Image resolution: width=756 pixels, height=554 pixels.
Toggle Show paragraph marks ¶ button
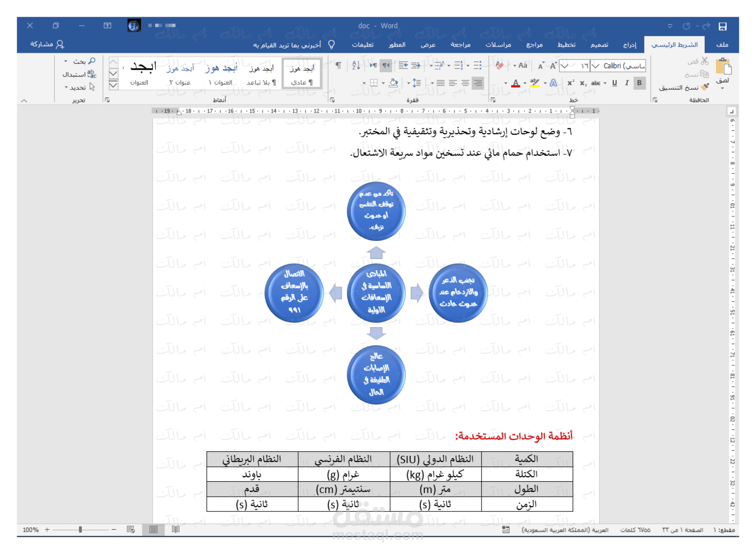click(x=339, y=66)
